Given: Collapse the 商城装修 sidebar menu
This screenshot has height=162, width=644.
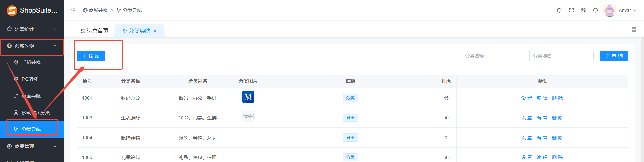Looking at the screenshot, I should (x=32, y=46).
